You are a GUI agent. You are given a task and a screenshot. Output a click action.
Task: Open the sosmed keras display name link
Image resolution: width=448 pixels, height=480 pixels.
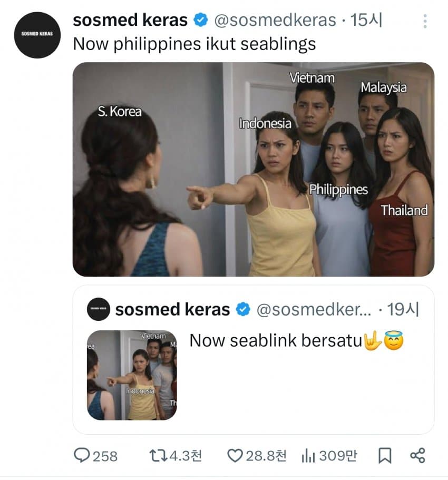tap(130, 21)
